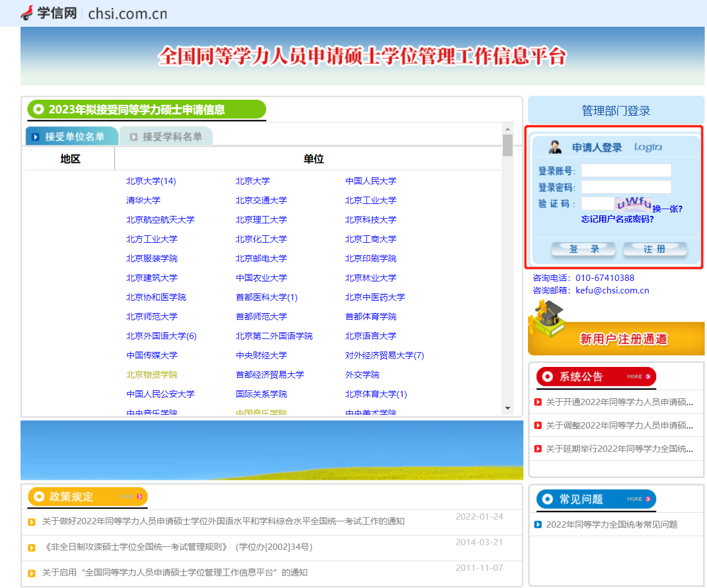Click MORE beside 常见问题
The height and width of the screenshot is (588, 707).
[x=639, y=499]
